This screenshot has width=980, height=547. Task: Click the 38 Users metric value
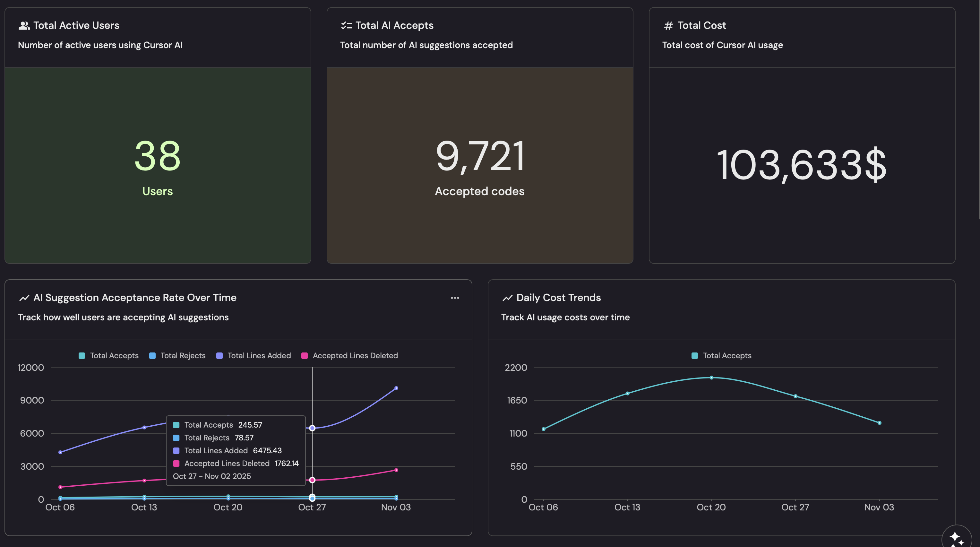(x=158, y=156)
